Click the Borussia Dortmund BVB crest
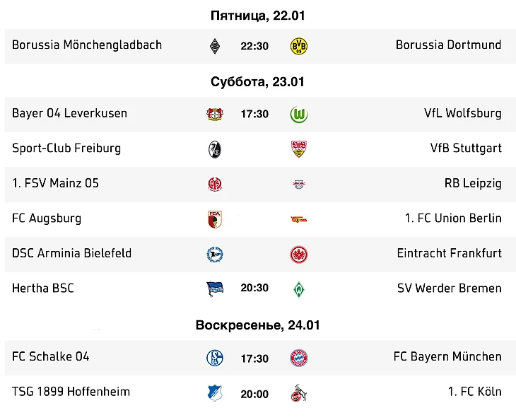This screenshot has width=516, height=420. [x=299, y=46]
